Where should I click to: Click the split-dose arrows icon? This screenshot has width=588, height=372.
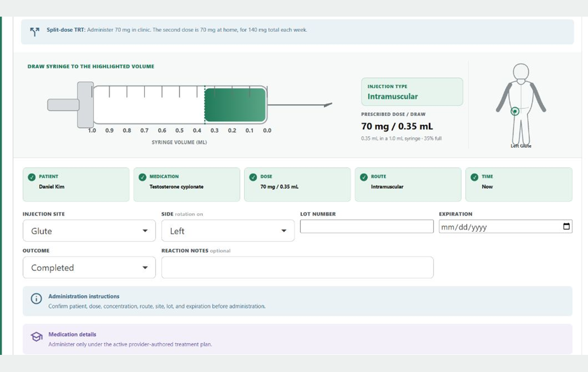pos(34,32)
